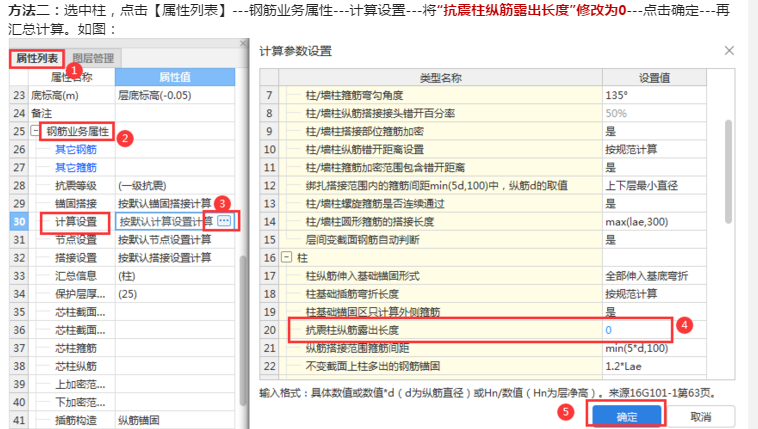Image resolution: width=758 pixels, height=429 pixels.
Task: Click the 按默认锚固搭接计算 value
Action: pos(164,203)
